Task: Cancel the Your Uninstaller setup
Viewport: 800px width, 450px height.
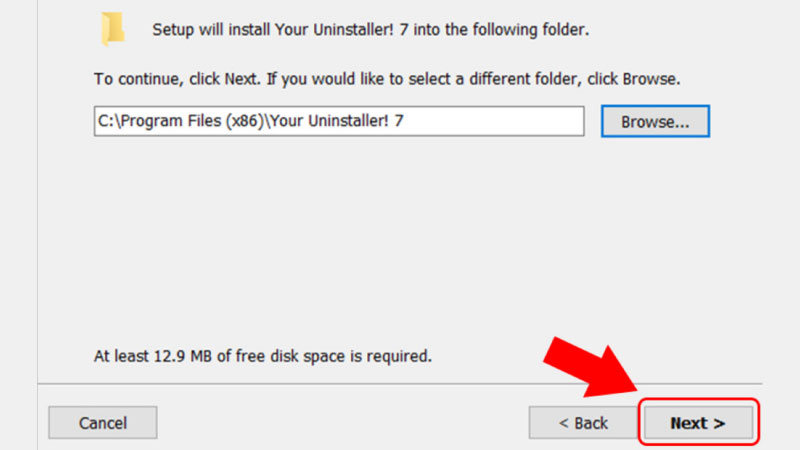Action: [103, 422]
